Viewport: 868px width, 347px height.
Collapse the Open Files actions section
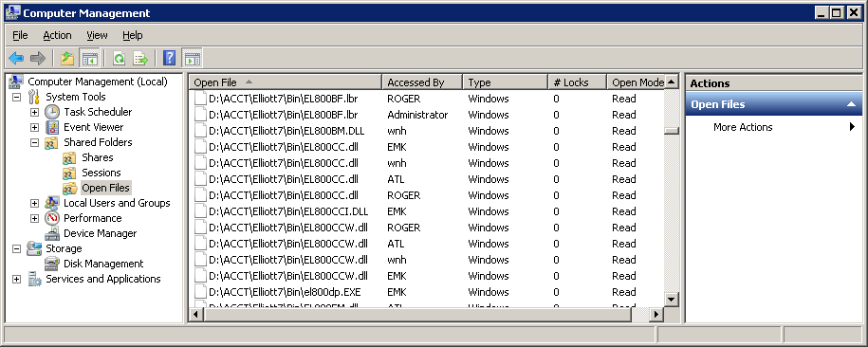pos(850,104)
